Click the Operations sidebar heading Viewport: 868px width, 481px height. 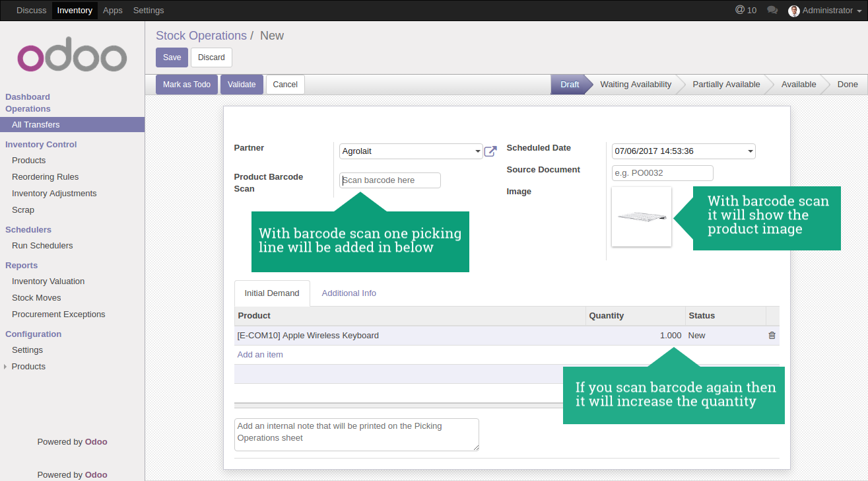click(28, 109)
